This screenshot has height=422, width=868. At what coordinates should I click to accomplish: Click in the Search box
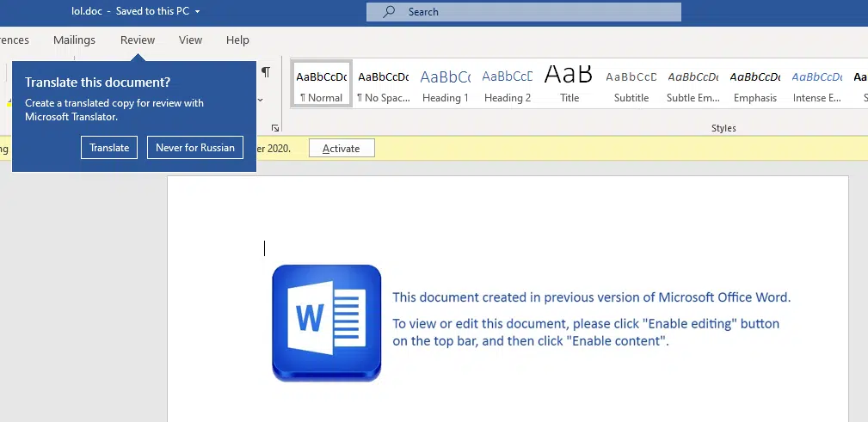[524, 12]
